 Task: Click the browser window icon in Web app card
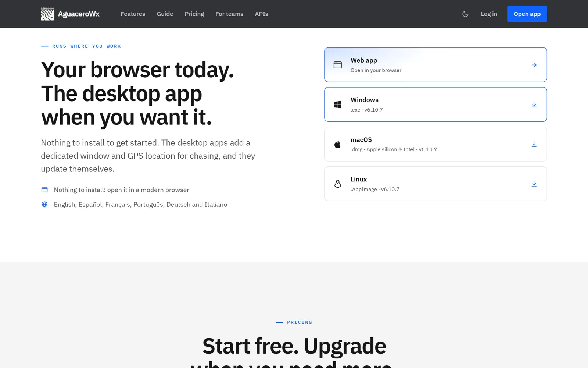[337, 65]
